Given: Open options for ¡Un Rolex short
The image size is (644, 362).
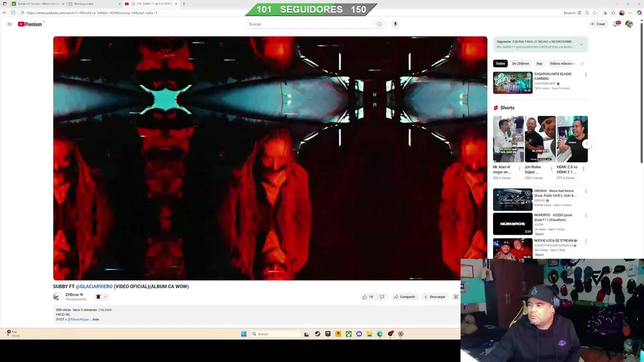Looking at the screenshot, I should coord(551,168).
